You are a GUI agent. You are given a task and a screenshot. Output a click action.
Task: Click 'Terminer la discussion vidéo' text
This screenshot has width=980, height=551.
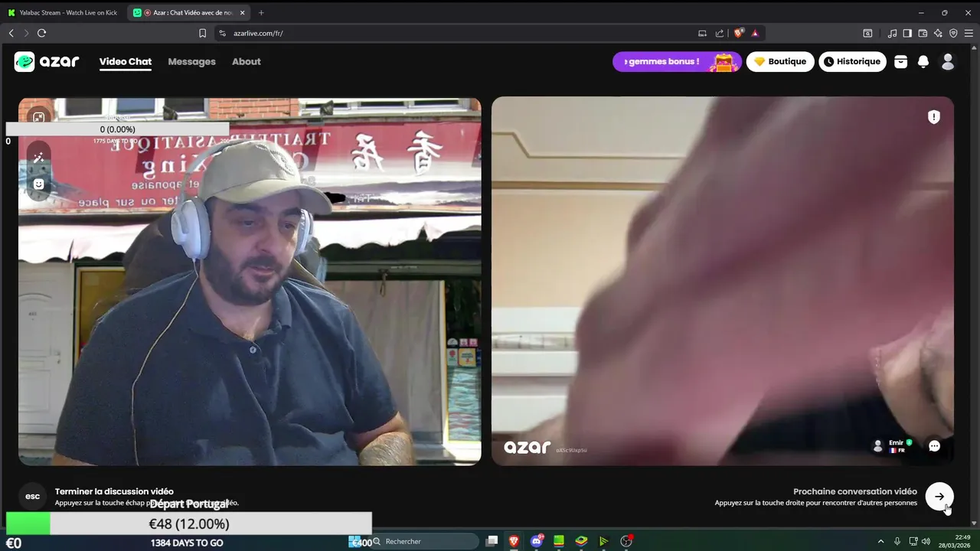click(114, 491)
